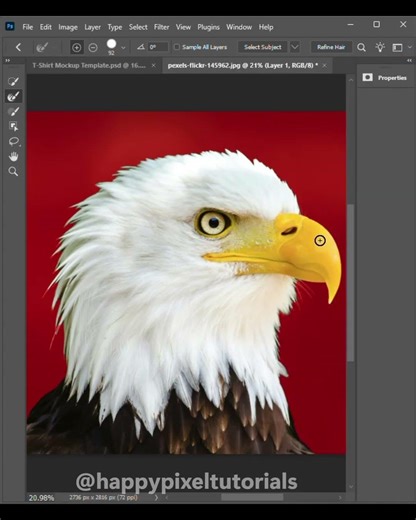416x520 pixels.
Task: Open the Filter menu
Action: (162, 27)
